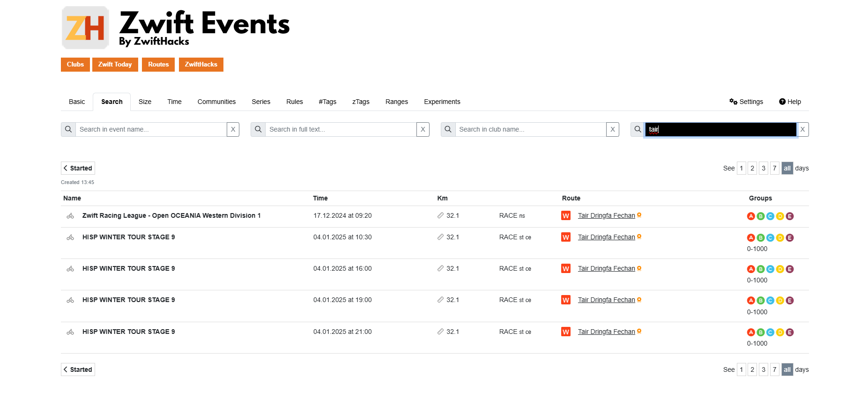Open HISP WINTER TOUR STAGE 9 at 19:00
868x399 pixels.
tap(129, 300)
